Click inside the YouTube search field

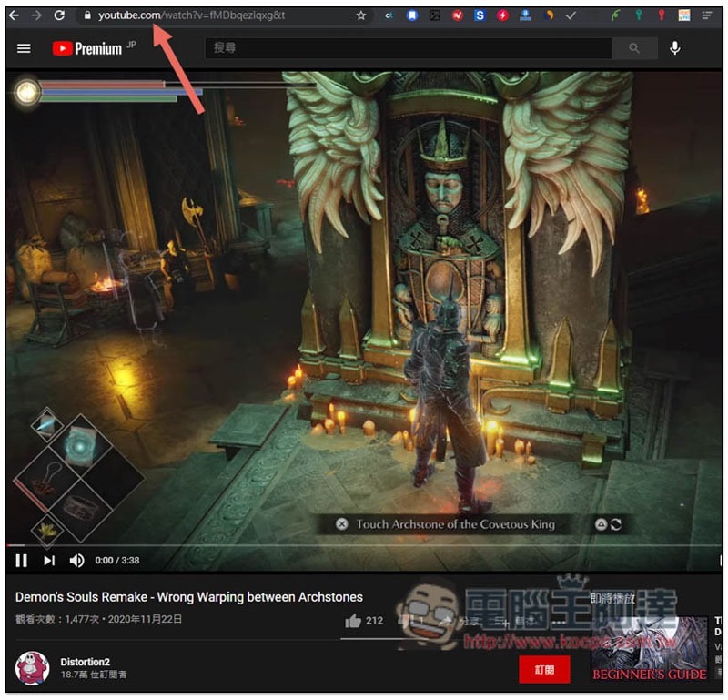tap(409, 48)
